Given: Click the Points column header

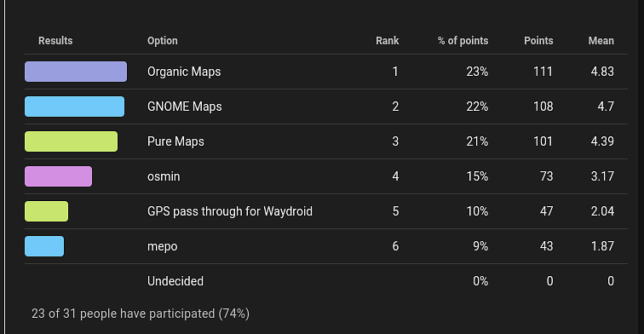Looking at the screenshot, I should tap(538, 41).
